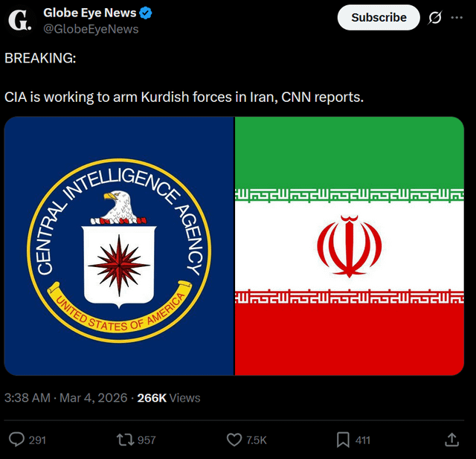Like the post with the heart icon

(234, 440)
